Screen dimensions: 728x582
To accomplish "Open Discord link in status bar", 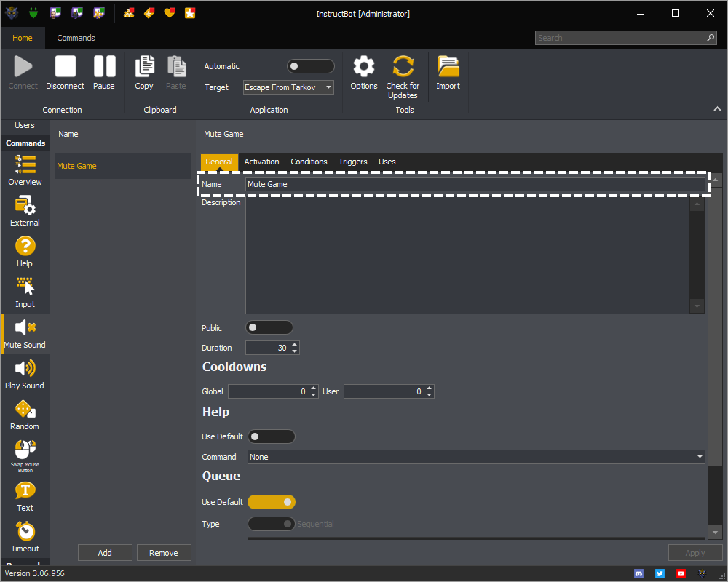I will coord(639,574).
